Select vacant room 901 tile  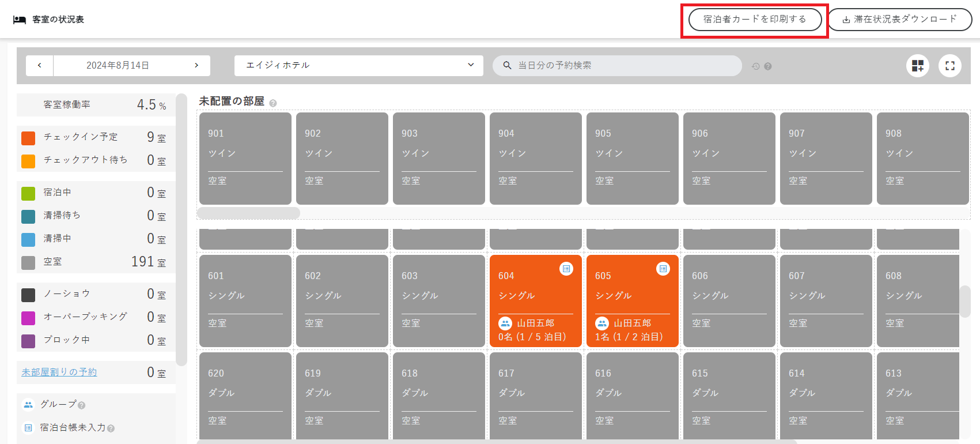pyautogui.click(x=245, y=158)
